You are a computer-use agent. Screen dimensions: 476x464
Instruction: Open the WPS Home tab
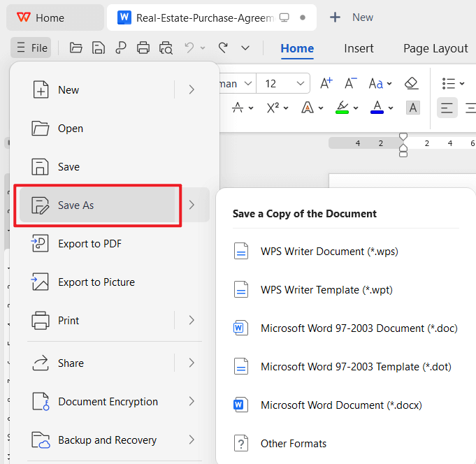(x=55, y=17)
